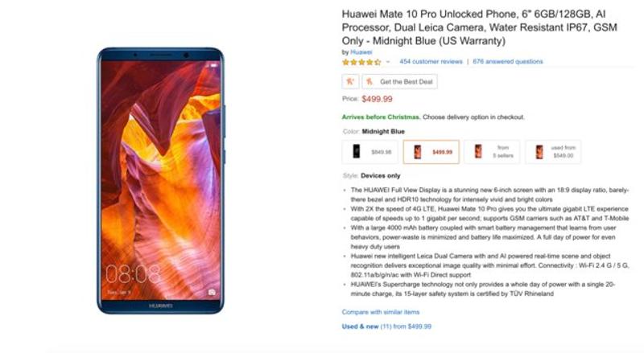Click the Huawei Mate 10 Pro product image

[160, 181]
